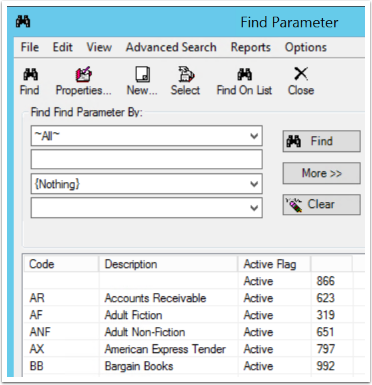Click the value 992 cell
Image resolution: width=372 pixels, height=385 pixels.
pyautogui.click(x=325, y=366)
